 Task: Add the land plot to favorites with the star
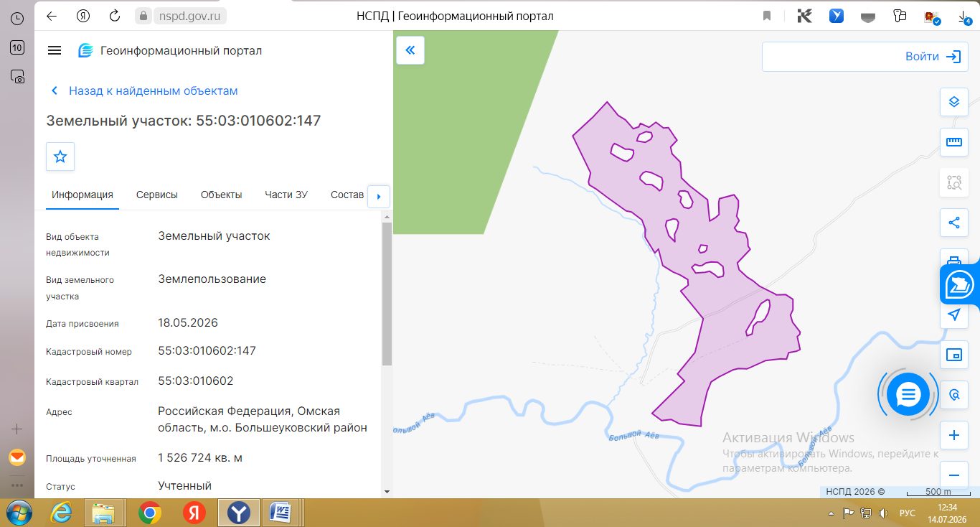[x=60, y=157]
